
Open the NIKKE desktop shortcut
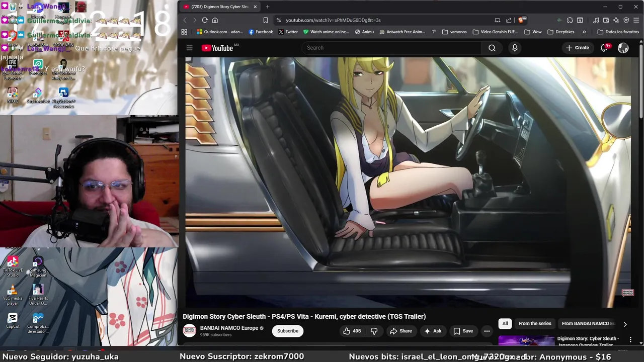click(x=13, y=96)
